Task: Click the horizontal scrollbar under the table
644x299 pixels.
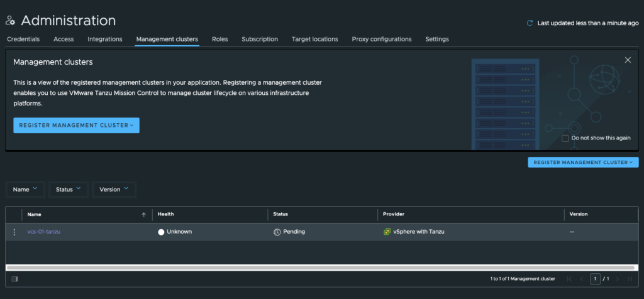Action: [x=321, y=268]
